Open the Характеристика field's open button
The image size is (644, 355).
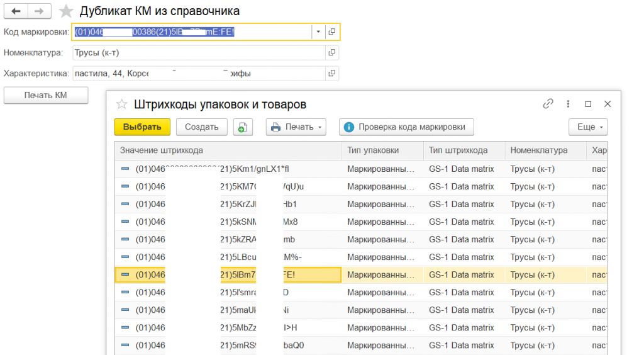coord(332,74)
